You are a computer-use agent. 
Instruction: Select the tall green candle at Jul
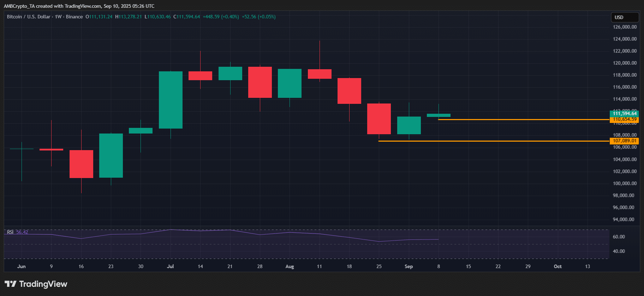(x=171, y=100)
